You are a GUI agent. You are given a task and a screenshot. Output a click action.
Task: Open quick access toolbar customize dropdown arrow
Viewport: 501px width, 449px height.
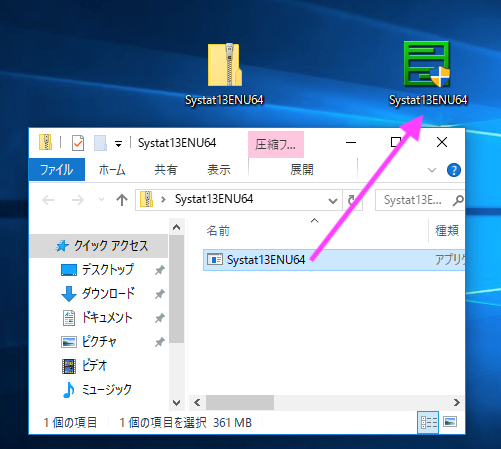[x=118, y=144]
